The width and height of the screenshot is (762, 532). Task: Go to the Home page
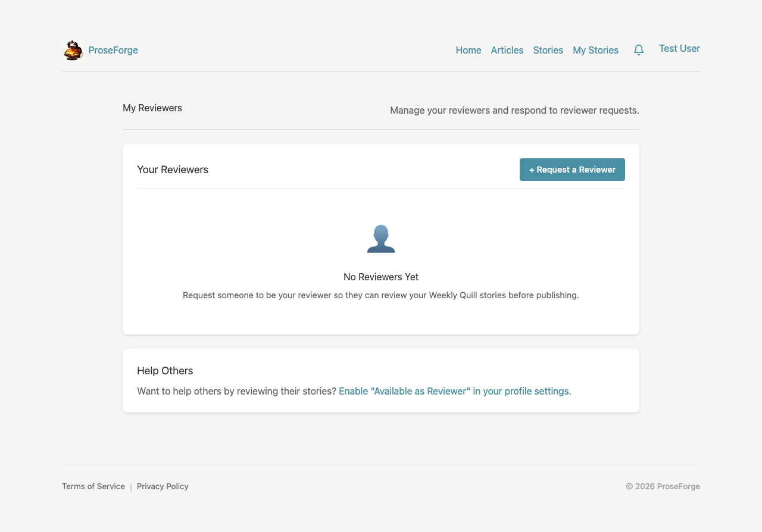coord(469,50)
